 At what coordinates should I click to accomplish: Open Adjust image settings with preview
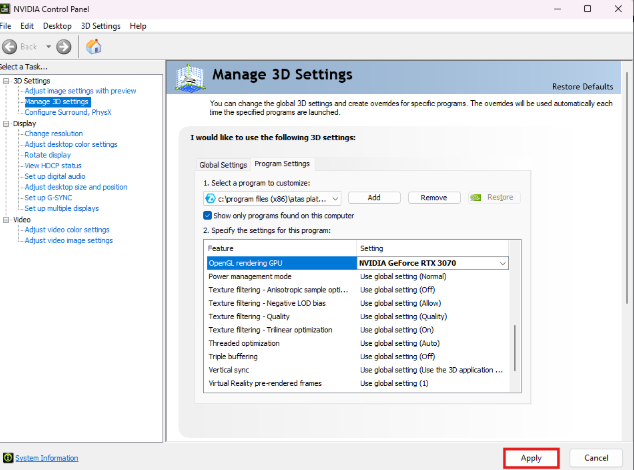[80, 91]
